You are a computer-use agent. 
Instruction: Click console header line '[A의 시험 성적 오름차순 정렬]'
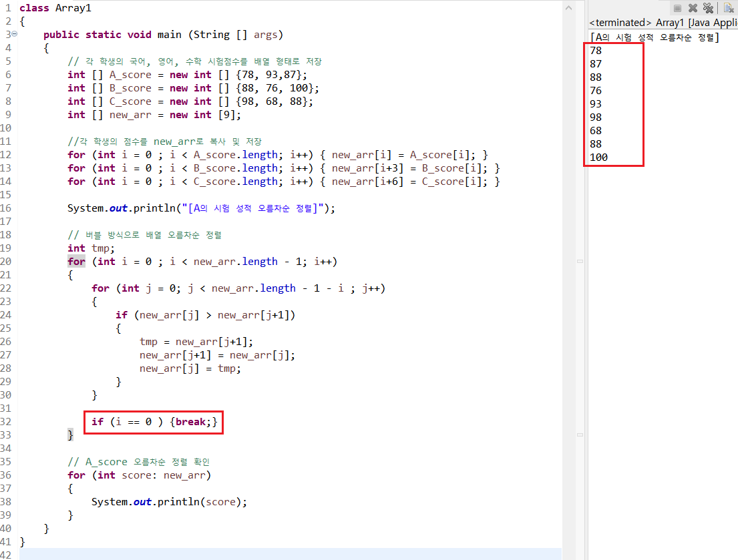655,37
